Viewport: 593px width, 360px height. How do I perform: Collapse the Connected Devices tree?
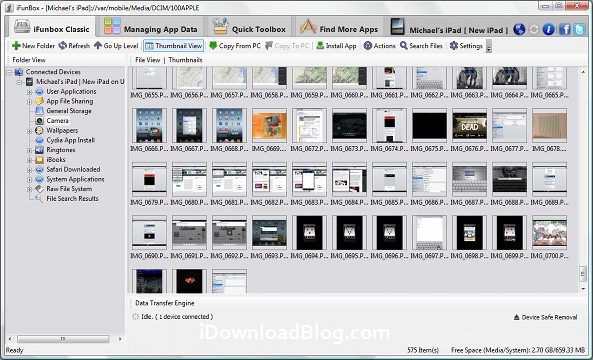tap(9, 72)
